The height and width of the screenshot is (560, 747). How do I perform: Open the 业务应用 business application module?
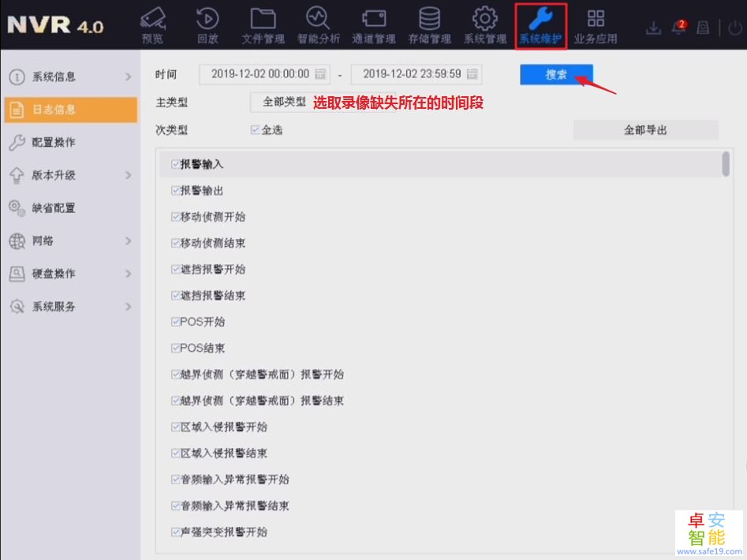pos(596,24)
